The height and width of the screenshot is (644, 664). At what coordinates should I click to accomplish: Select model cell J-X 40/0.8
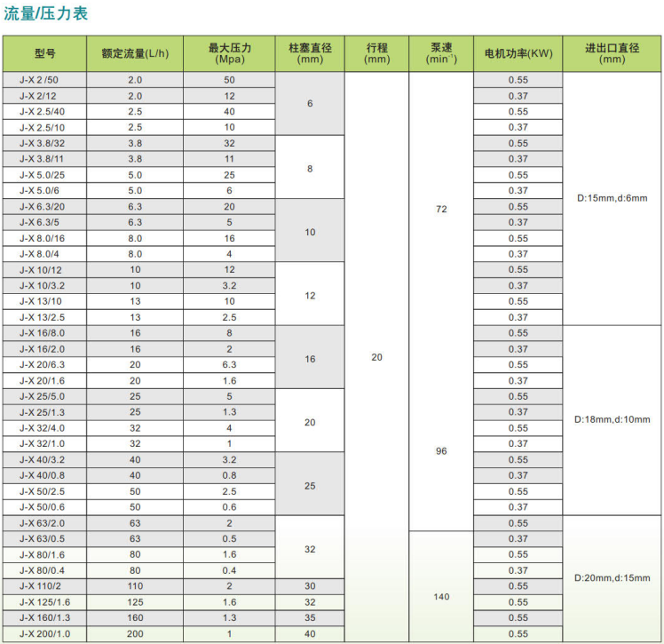45,476
